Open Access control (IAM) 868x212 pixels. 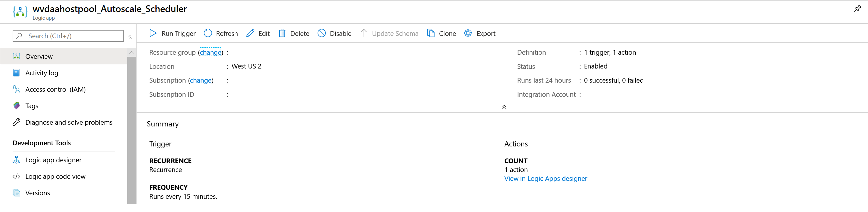tap(55, 89)
